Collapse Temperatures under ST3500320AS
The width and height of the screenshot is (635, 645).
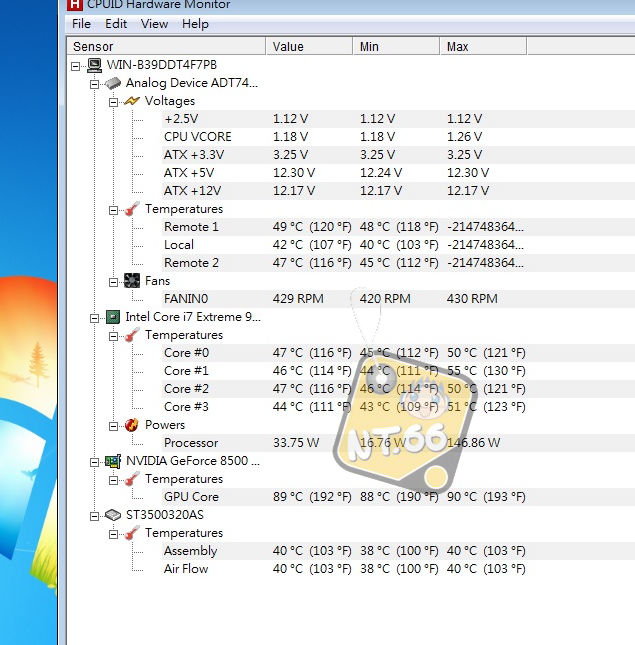(114, 534)
